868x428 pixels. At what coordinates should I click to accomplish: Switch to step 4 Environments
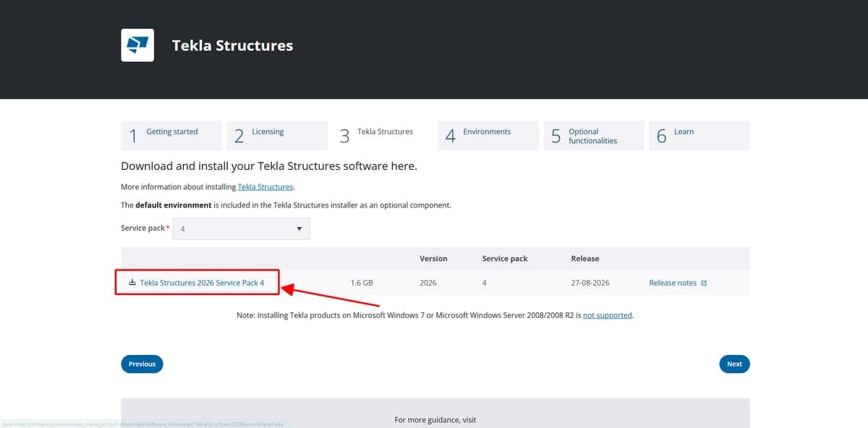click(x=488, y=135)
